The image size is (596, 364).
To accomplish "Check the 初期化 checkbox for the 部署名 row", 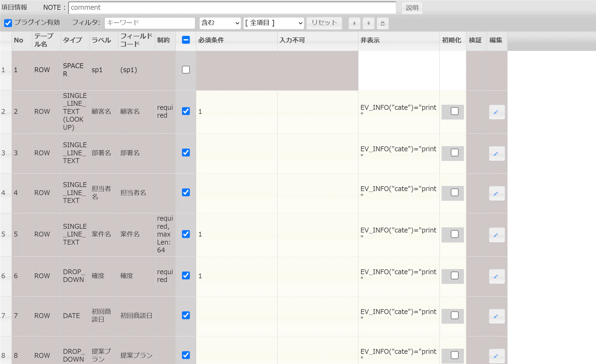I will (455, 153).
